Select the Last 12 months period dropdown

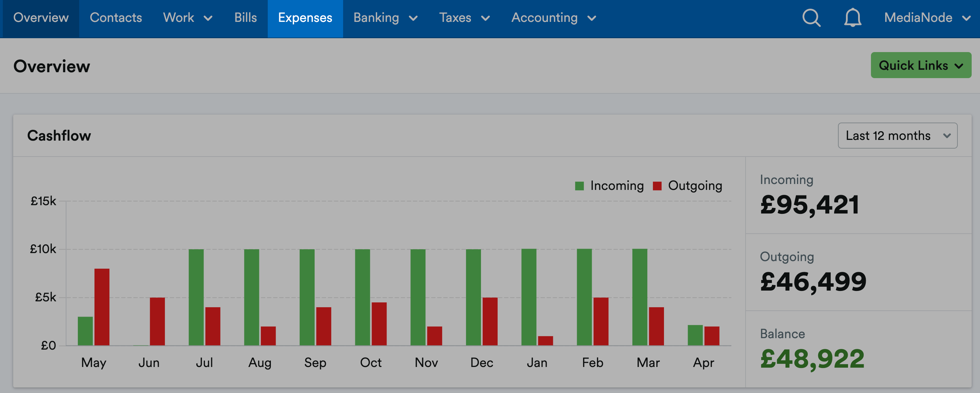(897, 135)
